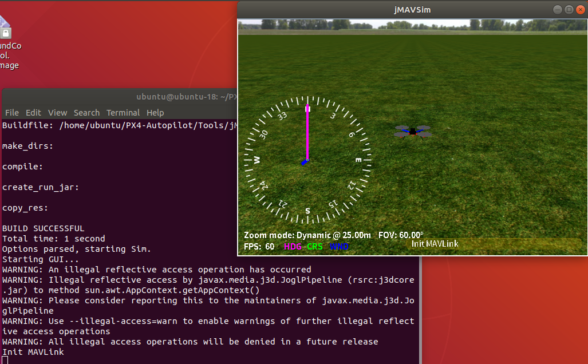Screen dimensions: 588x364
Task: Click the blue WND legend label
Action: click(339, 247)
